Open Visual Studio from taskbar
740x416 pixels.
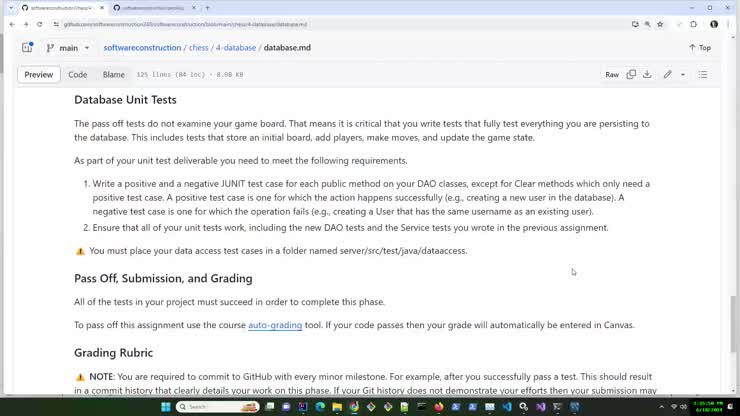pyautogui.click(x=540, y=407)
